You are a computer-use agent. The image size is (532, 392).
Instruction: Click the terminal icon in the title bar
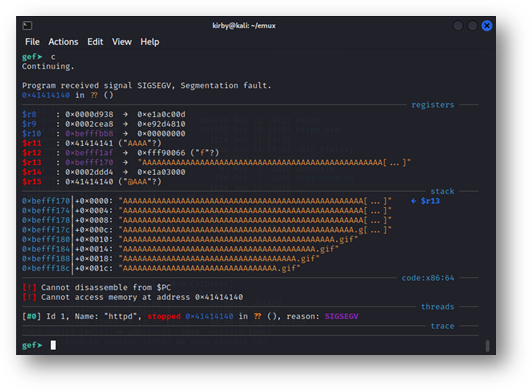(27, 25)
